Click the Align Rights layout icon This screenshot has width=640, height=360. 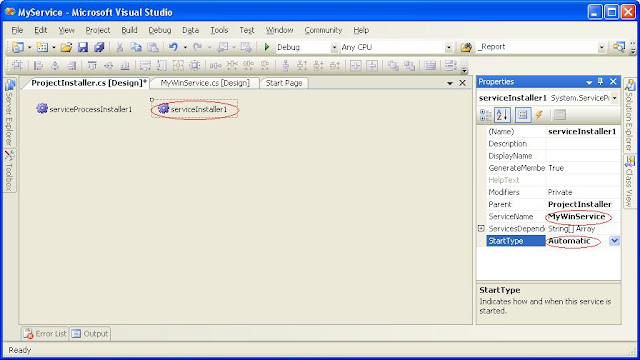tap(71, 65)
